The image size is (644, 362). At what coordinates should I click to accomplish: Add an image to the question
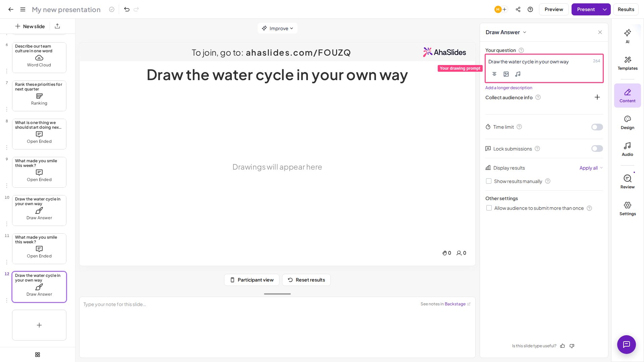(506, 74)
